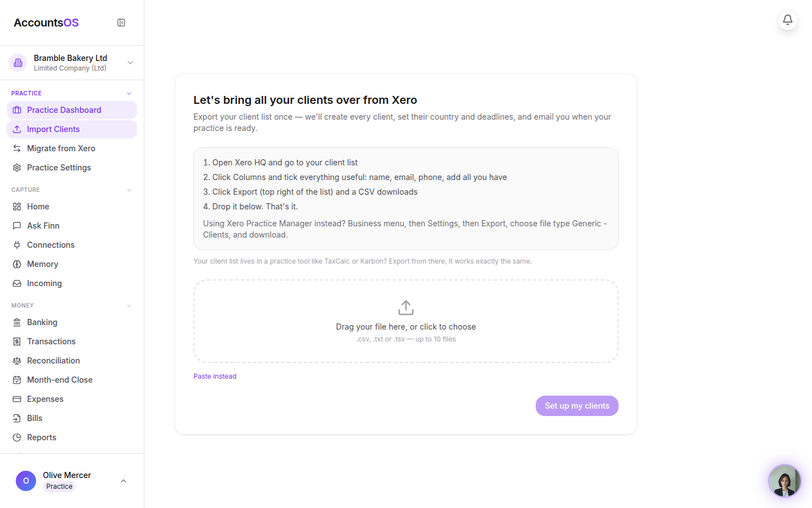Click the Paste instead link
This screenshot has height=508, width=812.
click(215, 376)
